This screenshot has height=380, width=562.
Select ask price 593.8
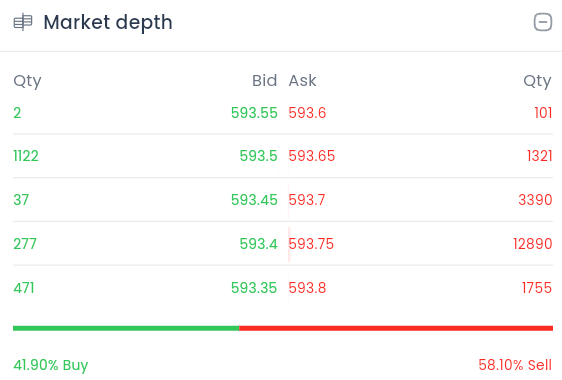307,288
